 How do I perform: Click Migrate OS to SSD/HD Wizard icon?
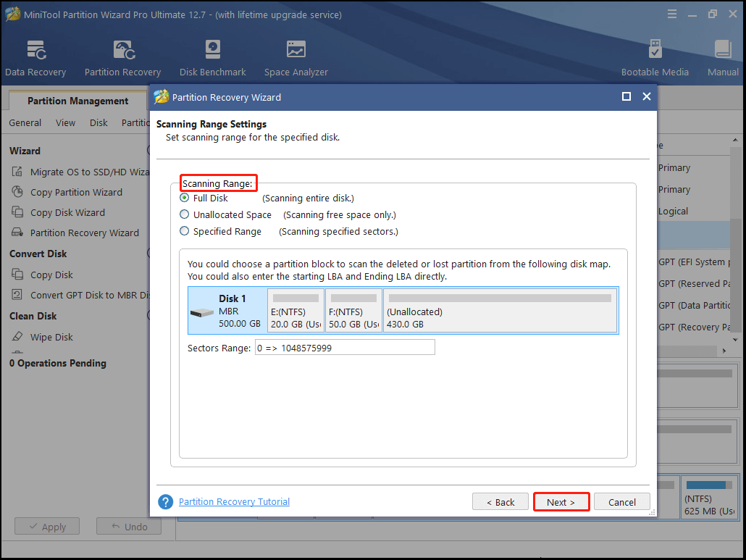click(17, 172)
